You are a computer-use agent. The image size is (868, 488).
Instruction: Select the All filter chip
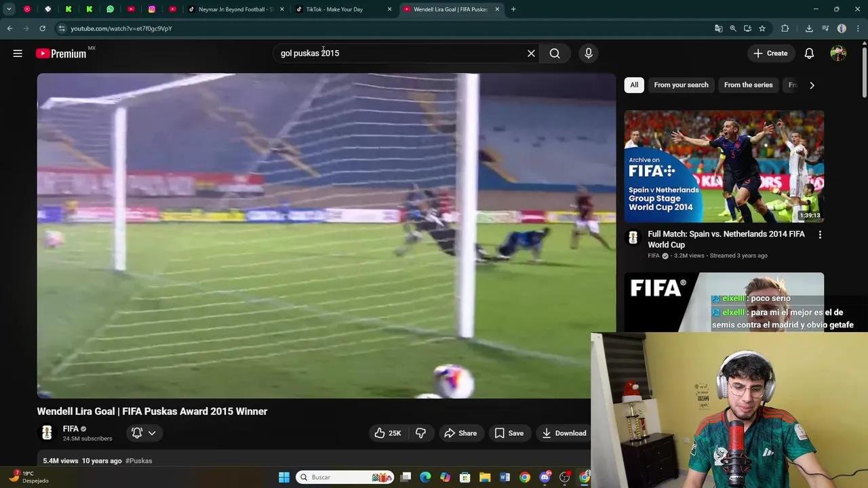click(634, 85)
